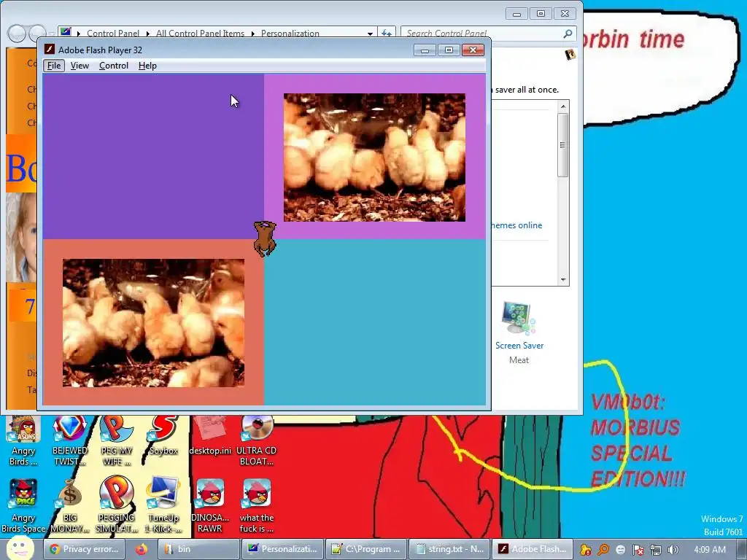
Task: Select the ULTRA CD BLOAT desktop icon
Action: pos(256,441)
